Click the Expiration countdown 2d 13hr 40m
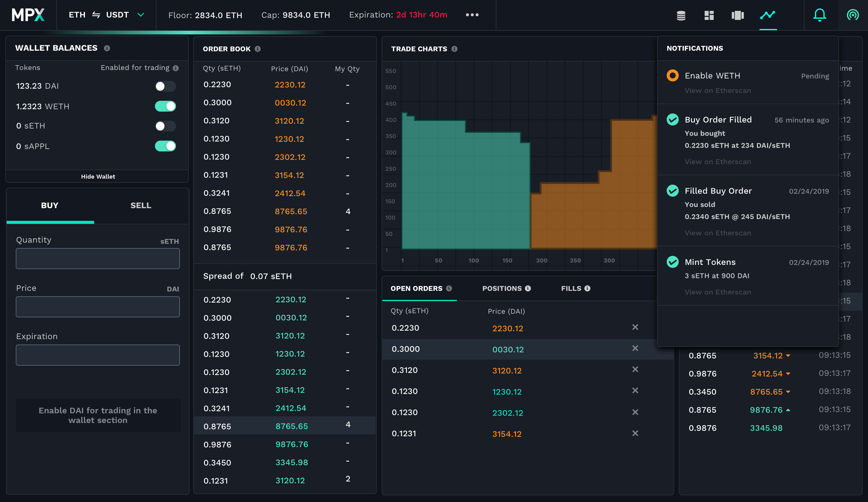 (422, 15)
